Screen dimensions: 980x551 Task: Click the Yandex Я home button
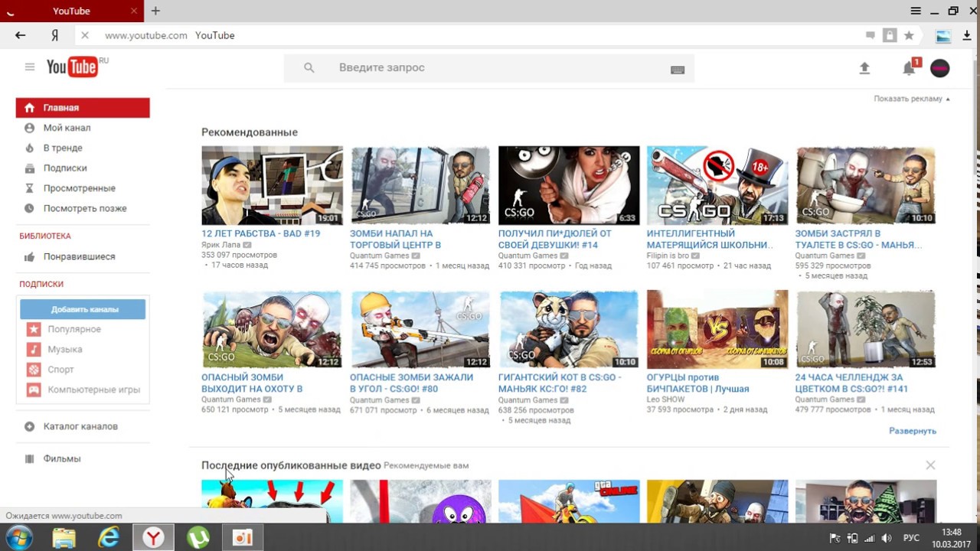pyautogui.click(x=54, y=35)
